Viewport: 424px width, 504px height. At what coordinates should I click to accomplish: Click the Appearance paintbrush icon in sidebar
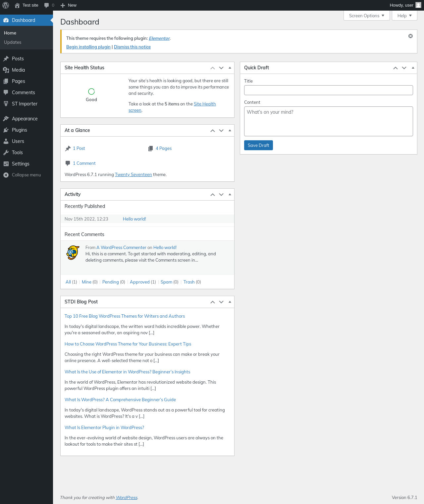pyautogui.click(x=6, y=119)
